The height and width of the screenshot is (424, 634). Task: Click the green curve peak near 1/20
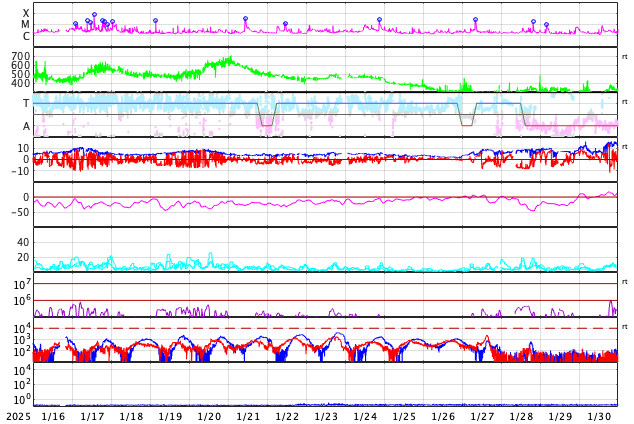(227, 60)
